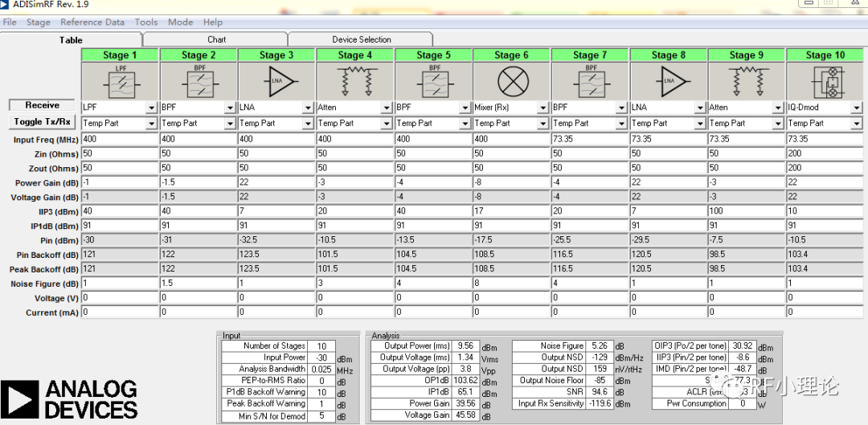This screenshot has height=425, width=868.
Task: Switch to the Device Selection tab
Action: (362, 39)
